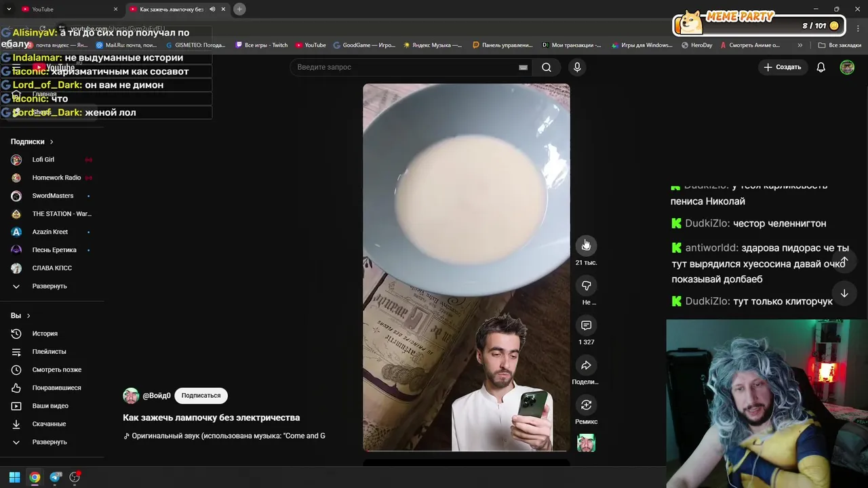Mute the tab via speaker icon
Image resolution: width=868 pixels, height=488 pixels.
coord(212,9)
